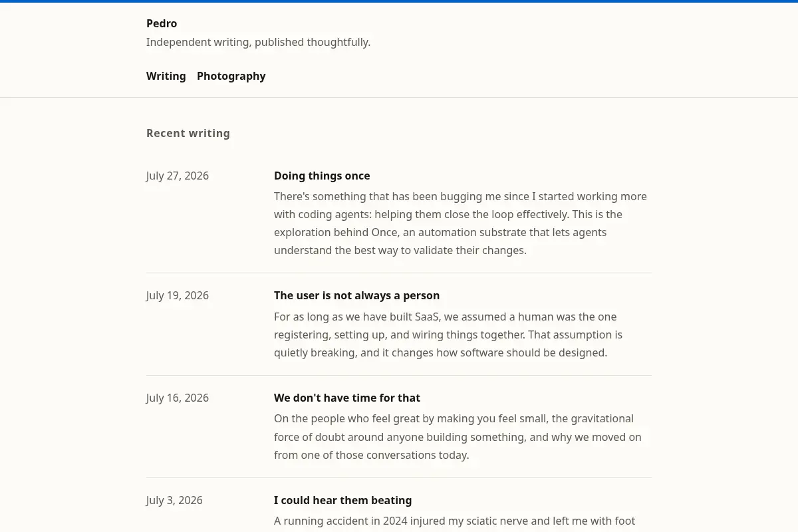Click the divider line below "Doing things once"

click(x=399, y=273)
